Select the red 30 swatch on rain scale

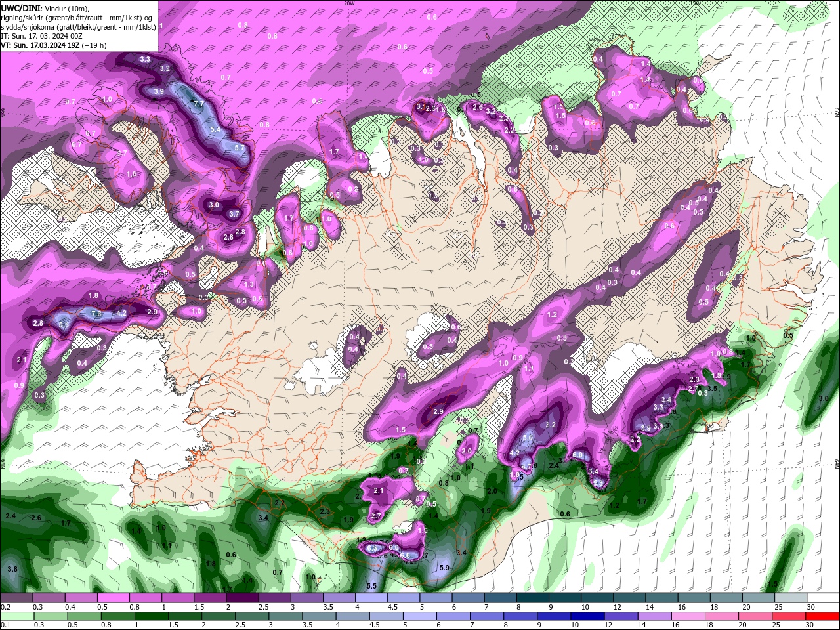click(x=823, y=616)
